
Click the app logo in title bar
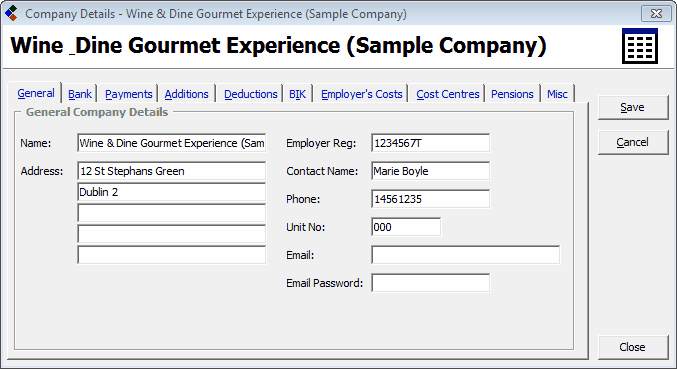point(11,13)
